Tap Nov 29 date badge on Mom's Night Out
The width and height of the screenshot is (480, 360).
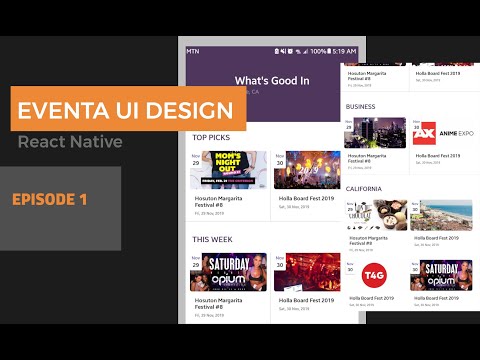coord(196,160)
